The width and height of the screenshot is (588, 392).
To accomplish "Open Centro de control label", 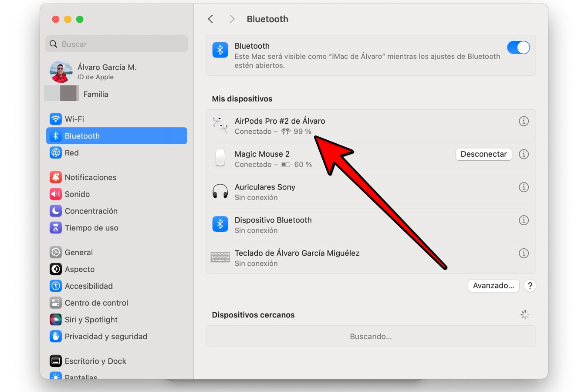I will (x=97, y=303).
